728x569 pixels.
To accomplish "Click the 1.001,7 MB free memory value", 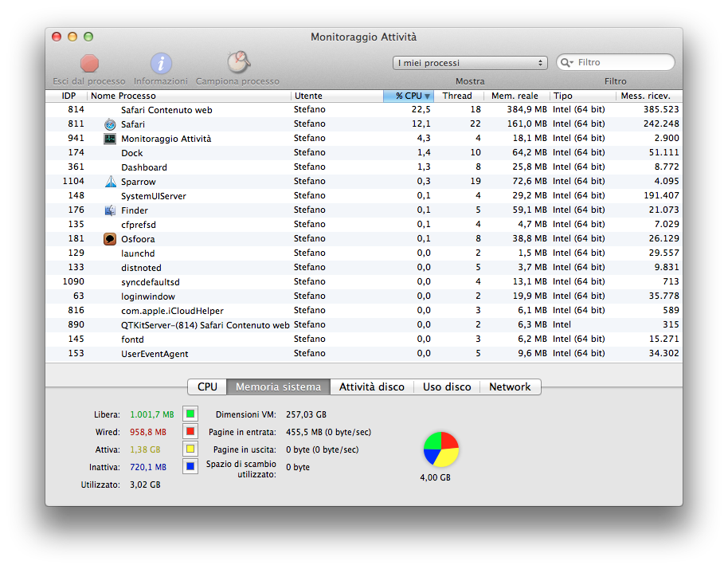I will [x=152, y=414].
